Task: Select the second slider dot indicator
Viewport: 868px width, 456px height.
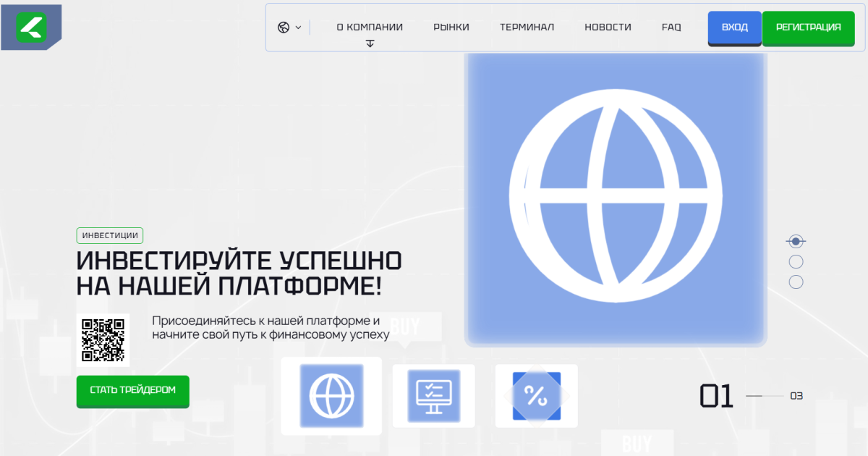Action: coord(796,261)
